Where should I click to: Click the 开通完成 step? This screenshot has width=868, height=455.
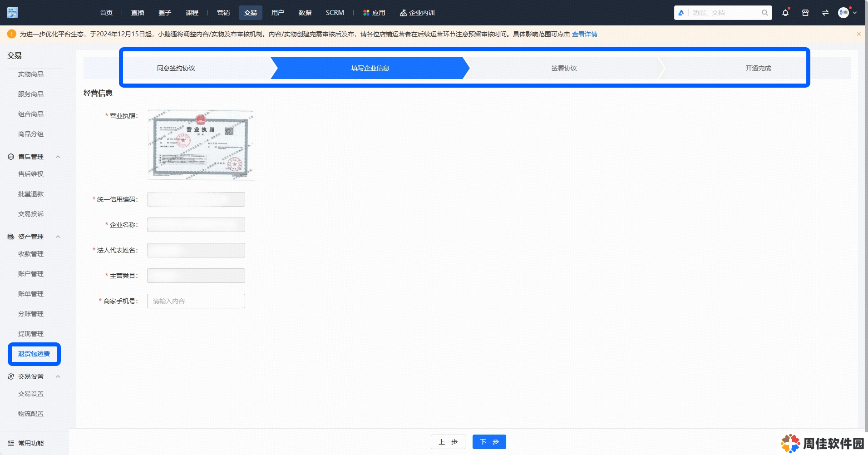pyautogui.click(x=758, y=68)
